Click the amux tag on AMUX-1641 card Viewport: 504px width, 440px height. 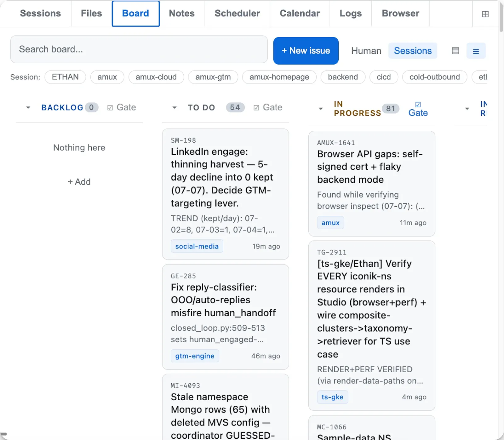(x=330, y=223)
